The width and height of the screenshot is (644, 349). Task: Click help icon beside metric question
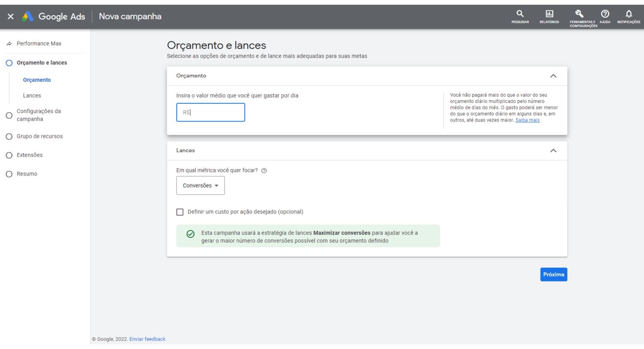pos(264,170)
